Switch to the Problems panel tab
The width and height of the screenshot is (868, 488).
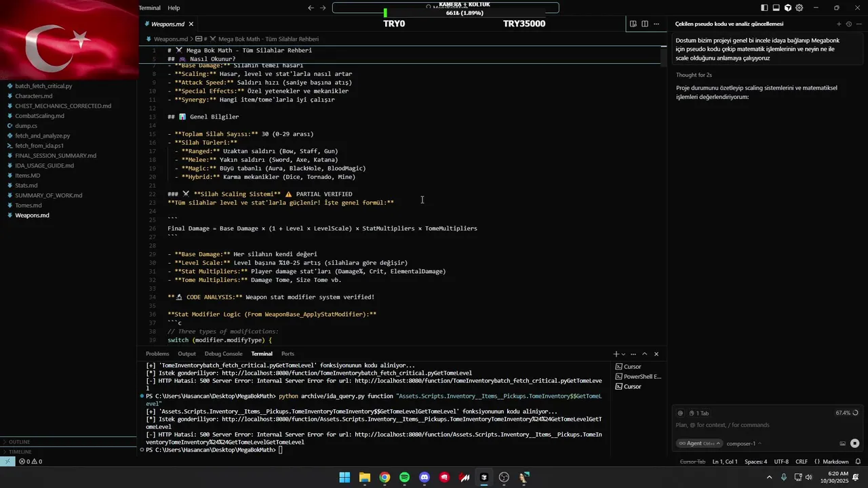pyautogui.click(x=157, y=354)
